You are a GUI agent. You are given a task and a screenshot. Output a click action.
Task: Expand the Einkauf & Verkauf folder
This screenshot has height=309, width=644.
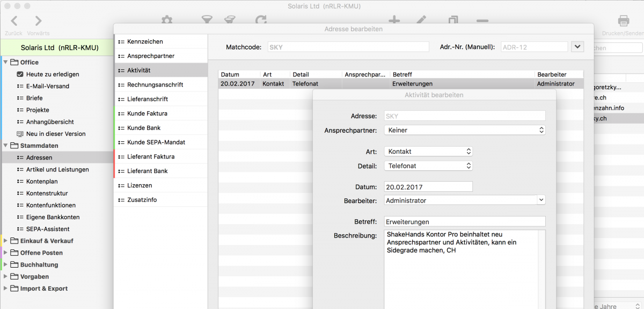coord(6,241)
